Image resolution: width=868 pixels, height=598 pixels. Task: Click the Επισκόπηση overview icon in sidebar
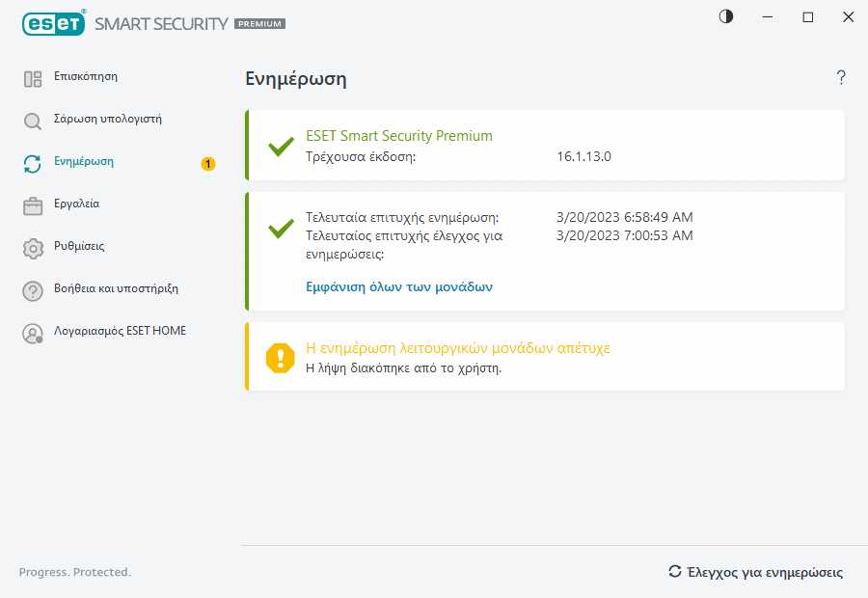tap(33, 79)
